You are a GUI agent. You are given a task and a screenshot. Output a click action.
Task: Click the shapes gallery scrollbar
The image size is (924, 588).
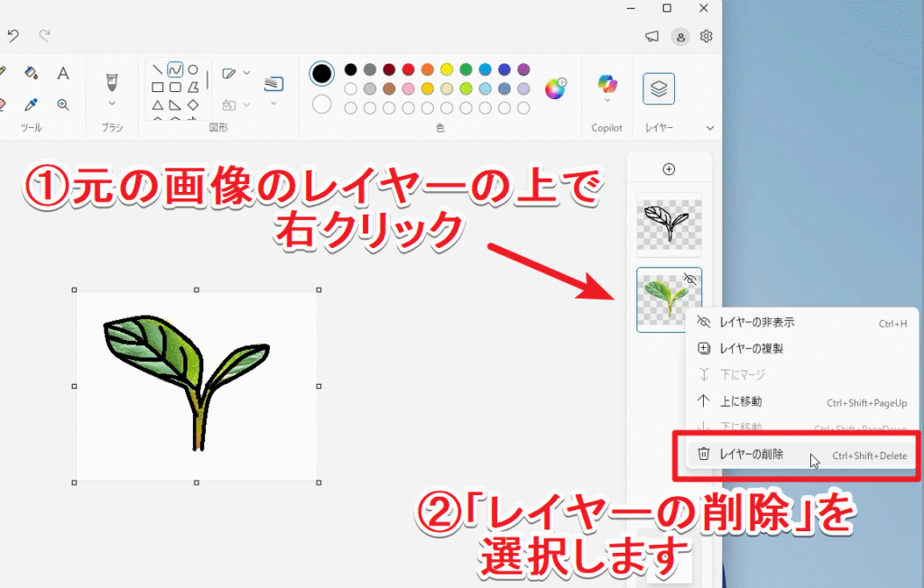coord(208,80)
